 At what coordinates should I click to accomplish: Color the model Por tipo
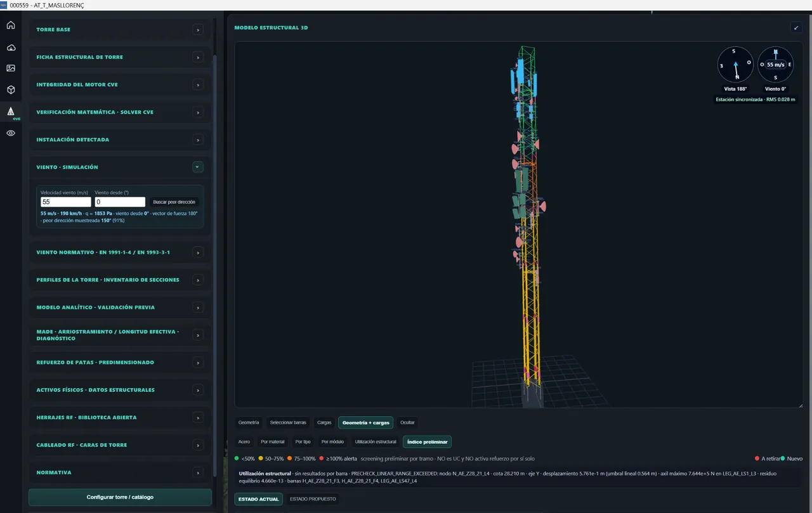pyautogui.click(x=303, y=442)
